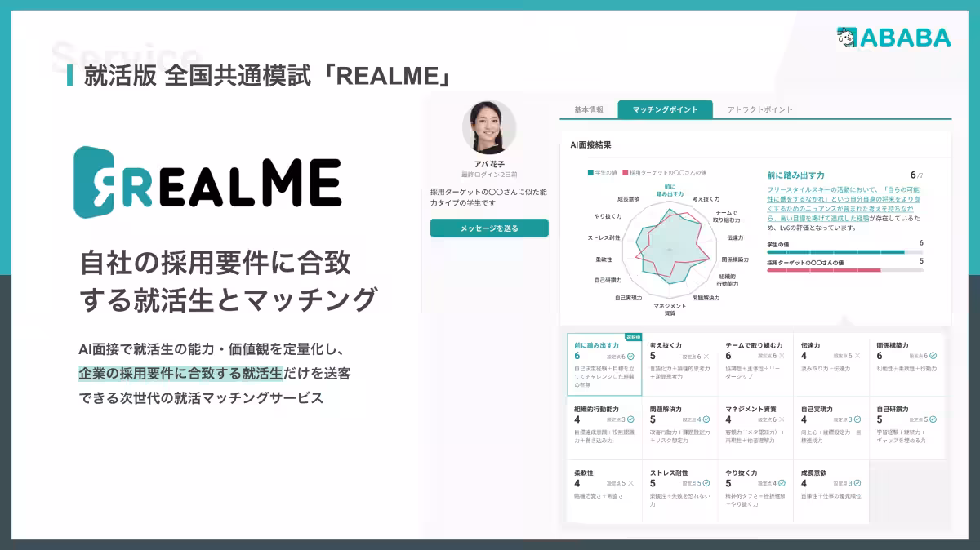
Task: Open the underlined フリースタイルスキー evaluation link
Action: (797, 190)
